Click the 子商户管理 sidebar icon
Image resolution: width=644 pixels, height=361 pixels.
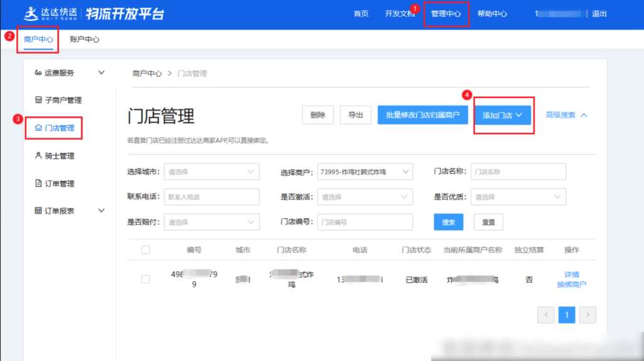click(x=38, y=101)
